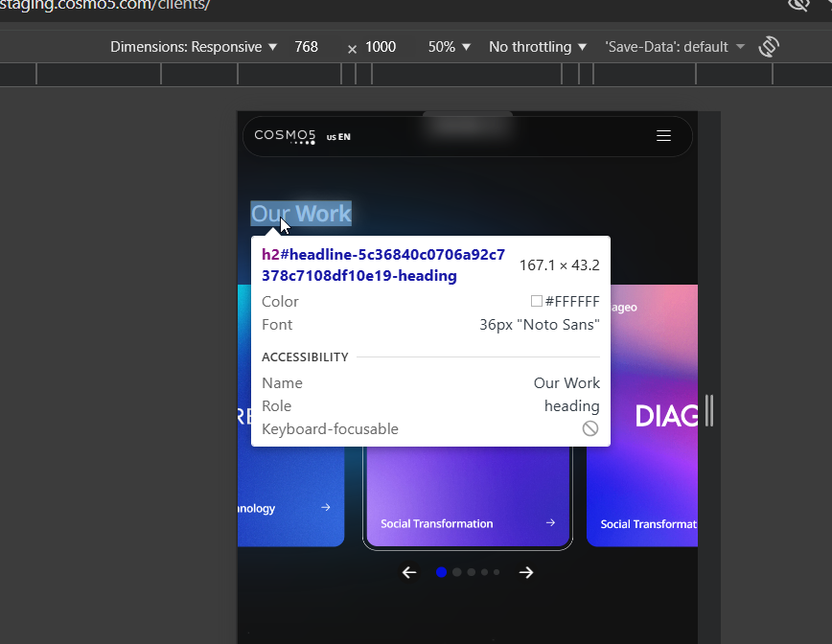Open the 'Save-Data': default dropdown
This screenshot has height=644, width=832.
[675, 47]
